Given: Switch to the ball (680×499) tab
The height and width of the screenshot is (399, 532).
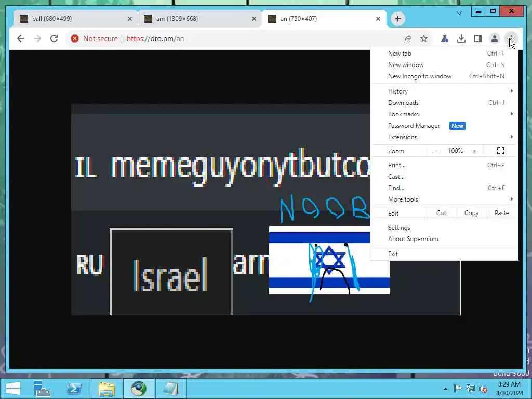Looking at the screenshot, I should pos(76,19).
